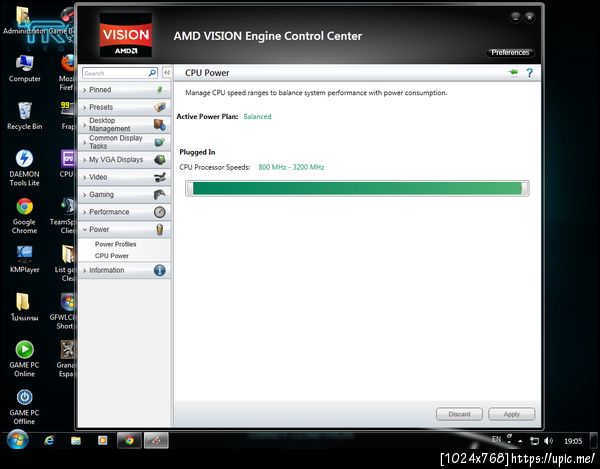Launch DAEMON Tools Lite from desktop
This screenshot has width=600, height=469.
point(24,168)
